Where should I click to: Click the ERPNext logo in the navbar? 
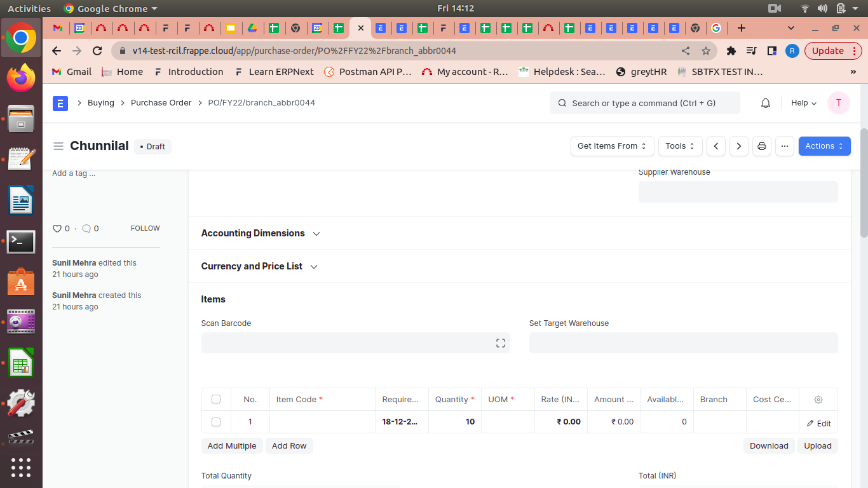(60, 103)
